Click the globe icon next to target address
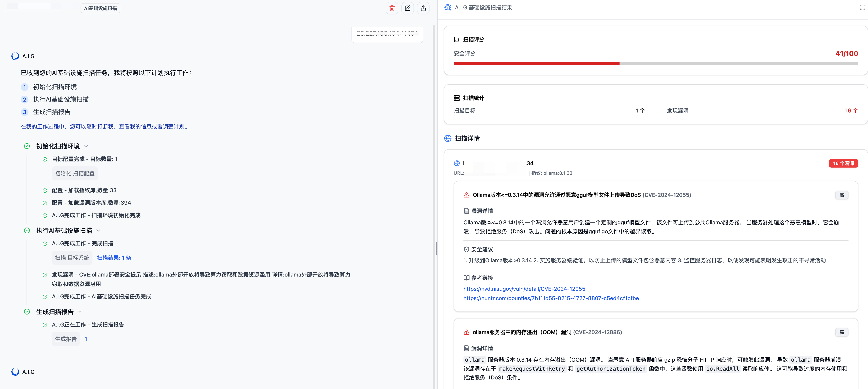 pyautogui.click(x=457, y=163)
